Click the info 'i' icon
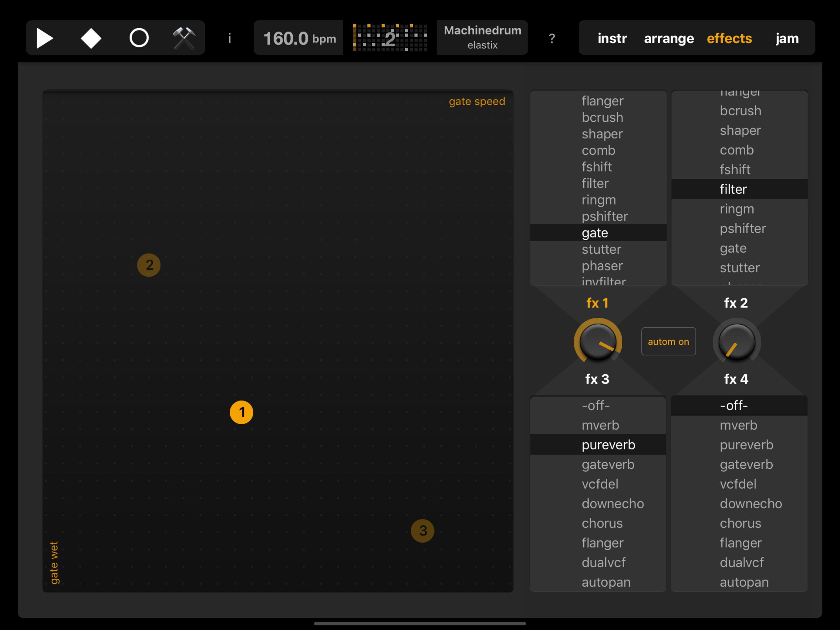This screenshot has height=630, width=840. [229, 38]
